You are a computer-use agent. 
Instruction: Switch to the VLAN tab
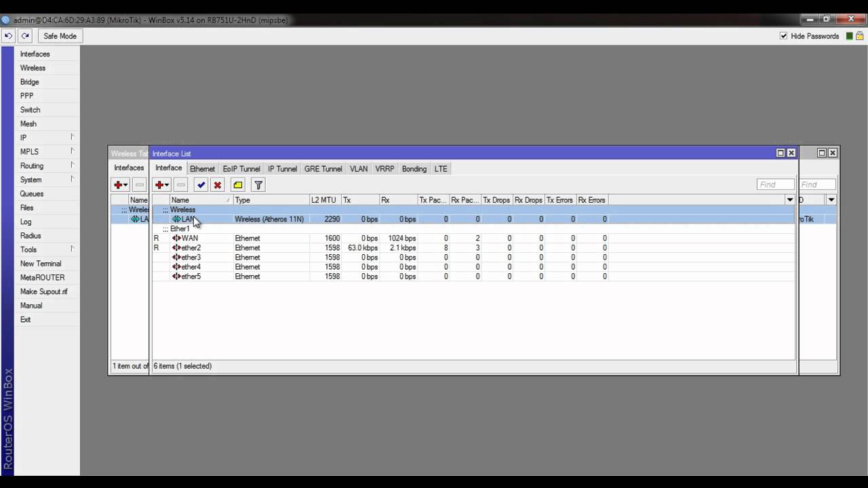point(359,169)
